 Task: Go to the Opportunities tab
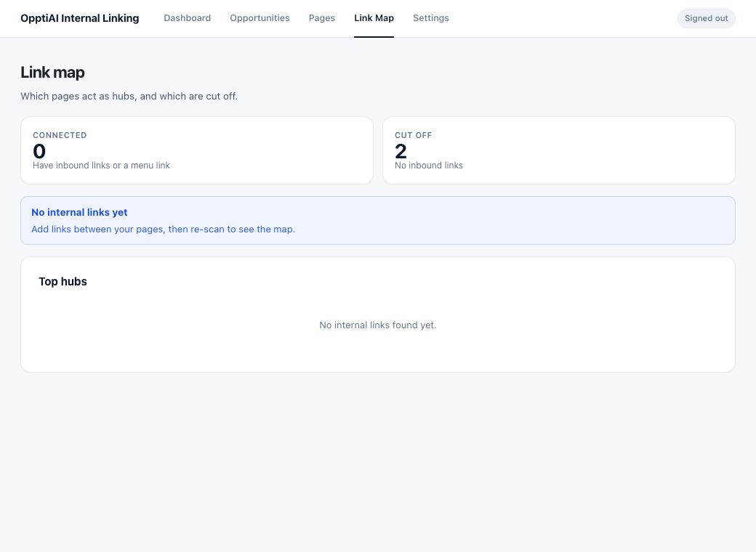tap(260, 18)
